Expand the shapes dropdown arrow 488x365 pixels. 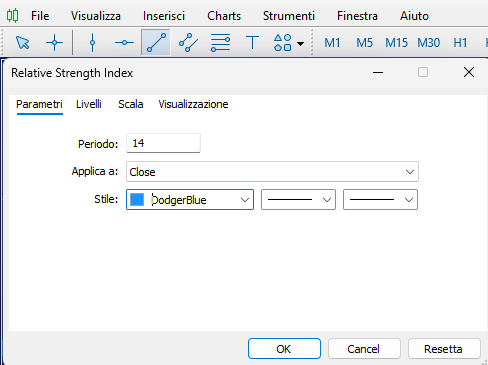point(300,44)
